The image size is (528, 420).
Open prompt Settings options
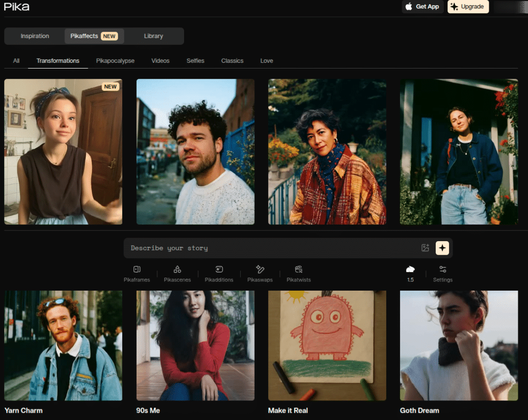click(x=442, y=273)
